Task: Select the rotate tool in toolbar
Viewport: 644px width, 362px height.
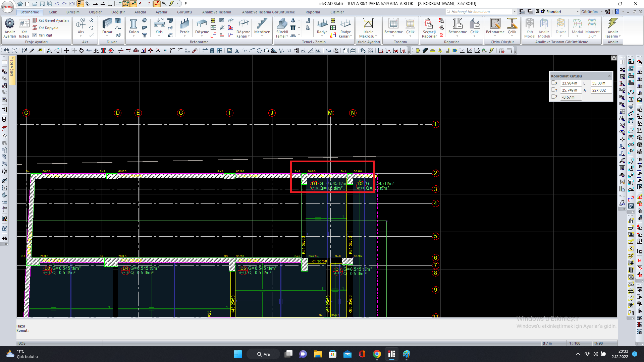Action: (x=81, y=51)
